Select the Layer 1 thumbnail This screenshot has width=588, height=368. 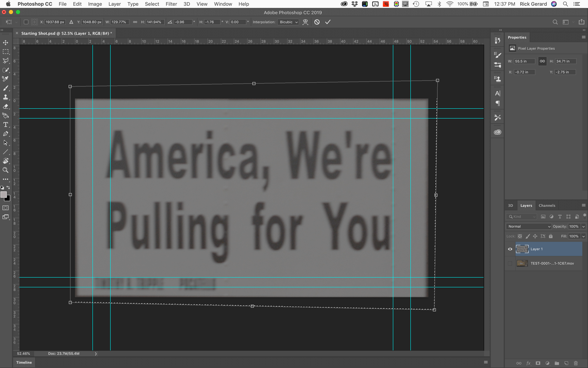click(x=522, y=249)
